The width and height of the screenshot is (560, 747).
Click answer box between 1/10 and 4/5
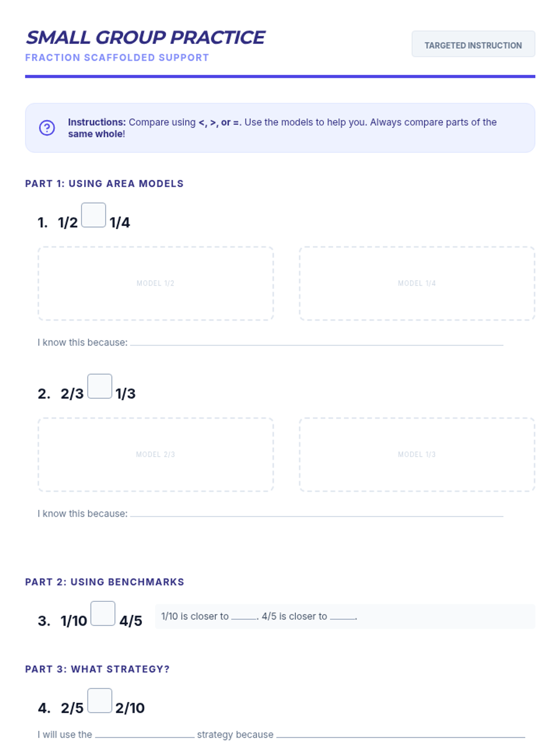[103, 613]
